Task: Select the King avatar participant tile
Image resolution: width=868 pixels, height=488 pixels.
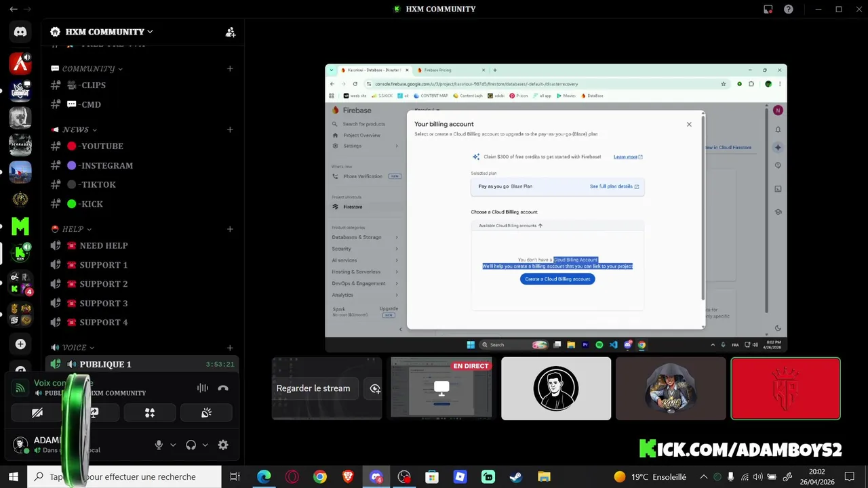Action: [671, 388]
